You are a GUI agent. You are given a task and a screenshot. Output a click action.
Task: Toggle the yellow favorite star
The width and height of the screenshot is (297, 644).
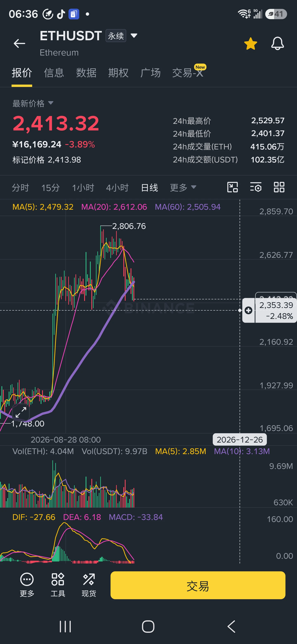251,44
